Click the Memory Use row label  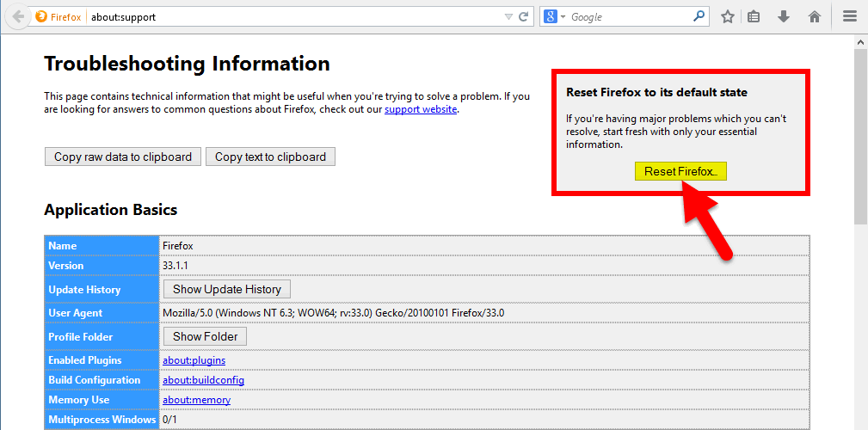(x=78, y=400)
